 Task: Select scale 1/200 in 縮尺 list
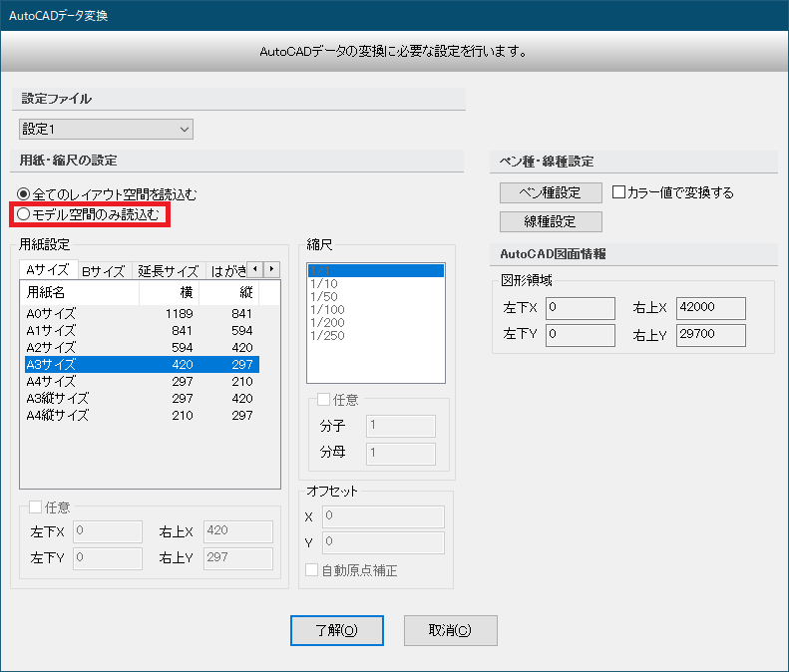click(x=376, y=323)
